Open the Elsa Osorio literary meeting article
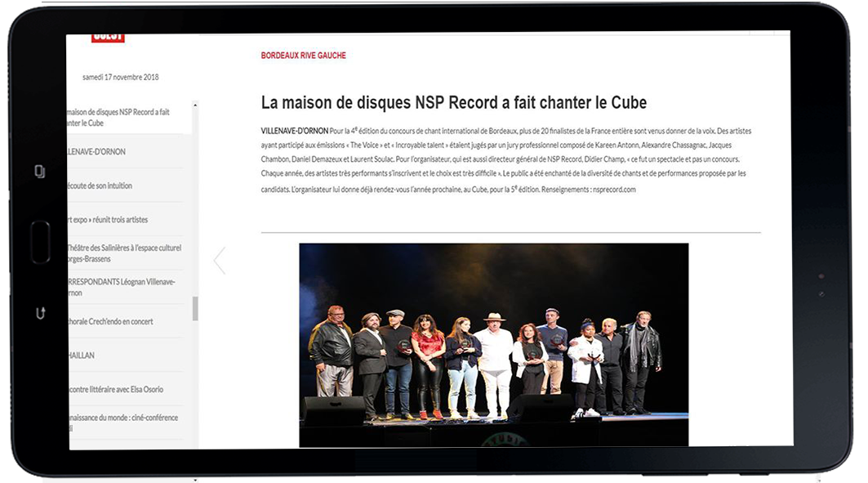868x483 pixels. click(116, 390)
